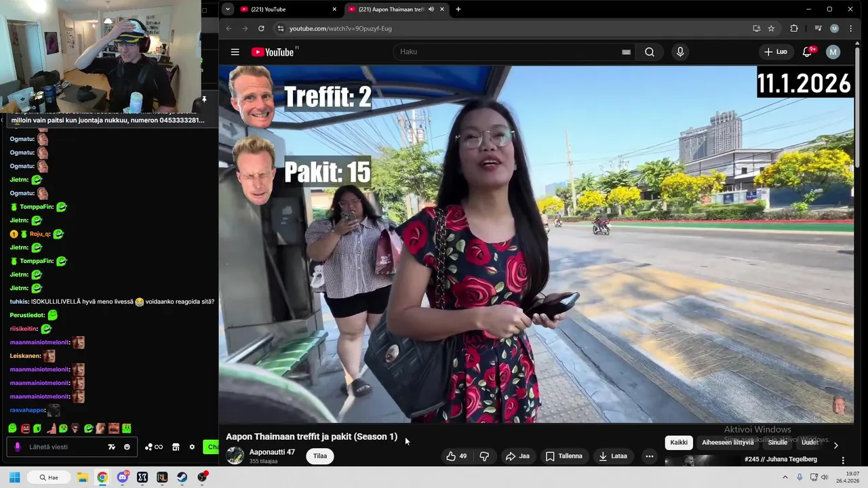The width and height of the screenshot is (868, 488).
Task: Select the 'Aiheeseen liittyviä' chip
Action: (x=728, y=443)
